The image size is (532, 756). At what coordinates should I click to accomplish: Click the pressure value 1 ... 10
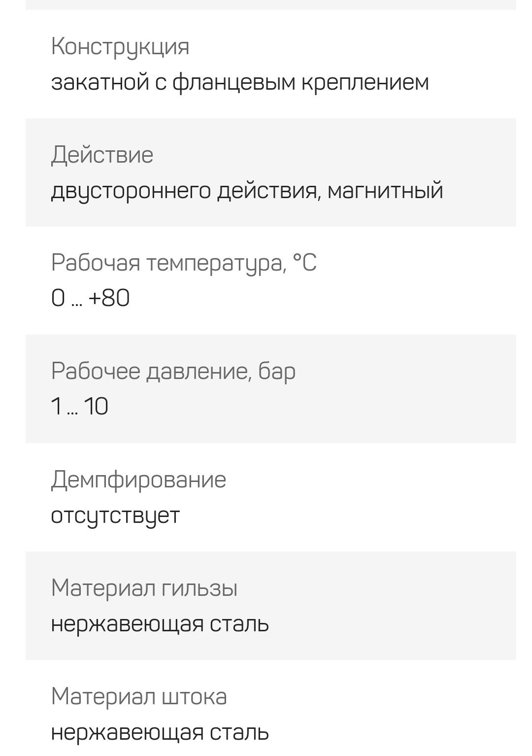pyautogui.click(x=79, y=407)
